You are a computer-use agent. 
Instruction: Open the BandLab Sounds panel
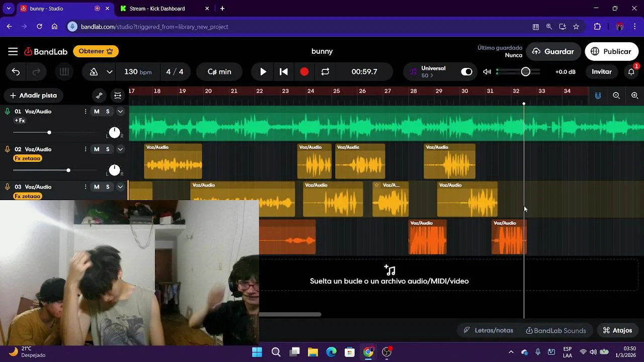[555, 330]
